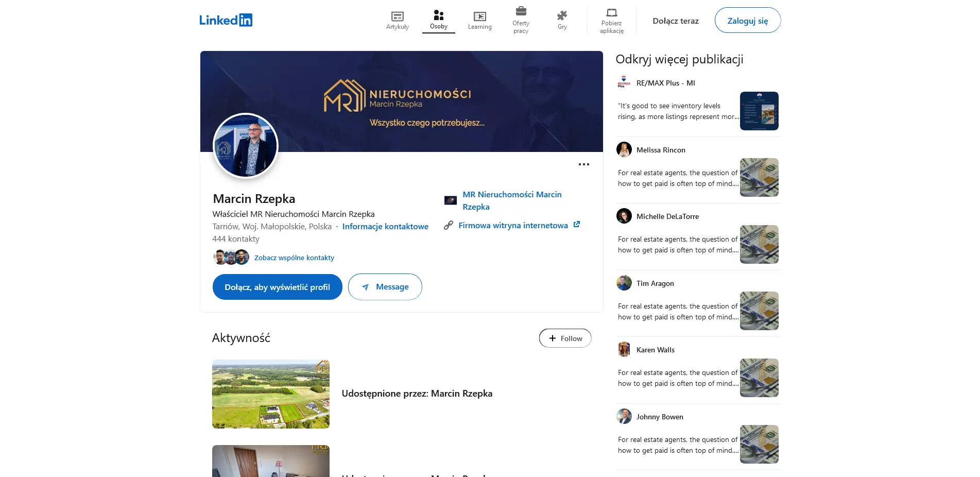Click the money thumbnail in Karen Walls' post
Viewport: 980px width, 477px height.
[x=759, y=378]
